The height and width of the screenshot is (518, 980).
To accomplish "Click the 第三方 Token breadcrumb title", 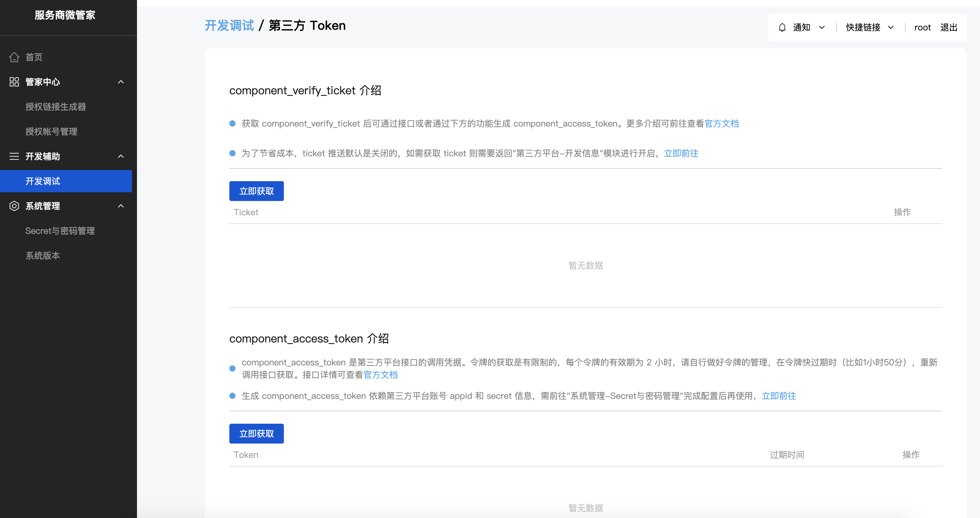I will tap(307, 25).
